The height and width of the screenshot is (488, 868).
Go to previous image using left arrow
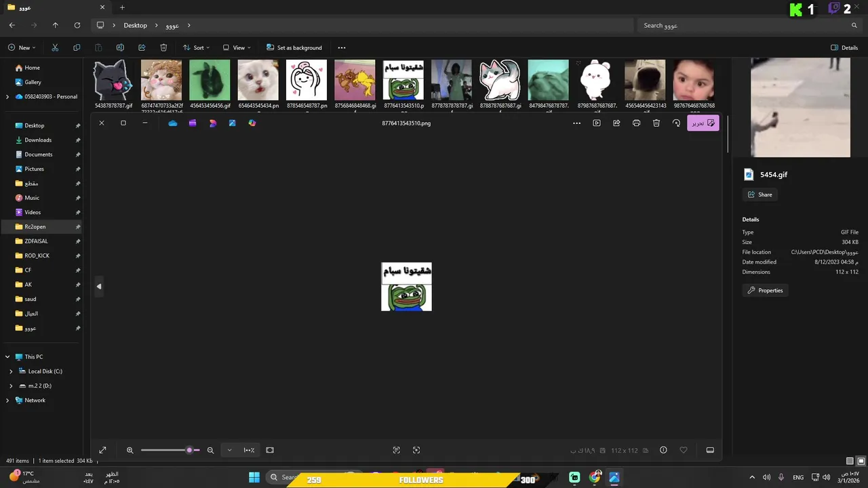[99, 286]
